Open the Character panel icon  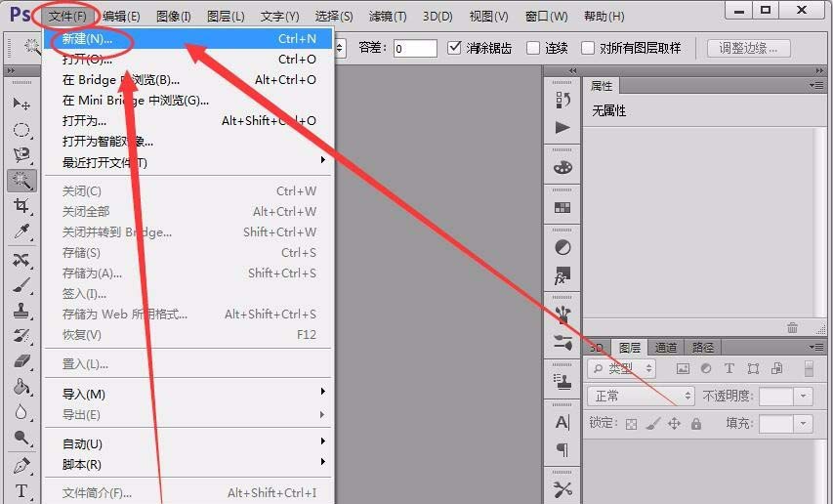tap(562, 422)
